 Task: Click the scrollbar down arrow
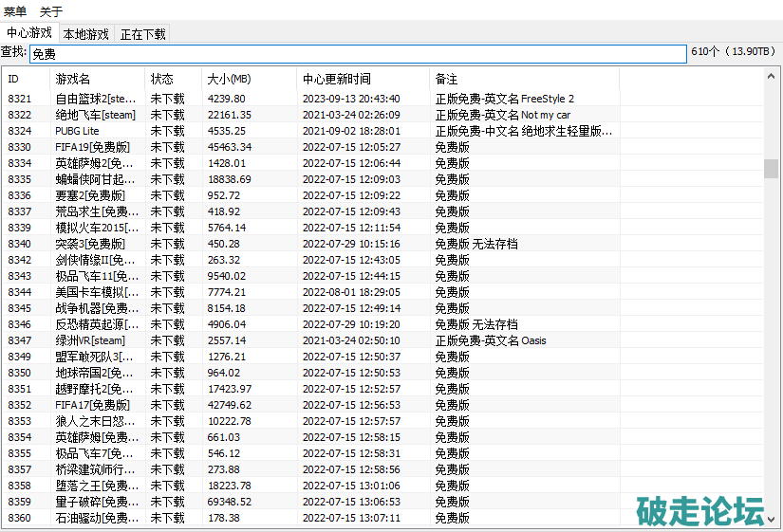click(x=771, y=520)
